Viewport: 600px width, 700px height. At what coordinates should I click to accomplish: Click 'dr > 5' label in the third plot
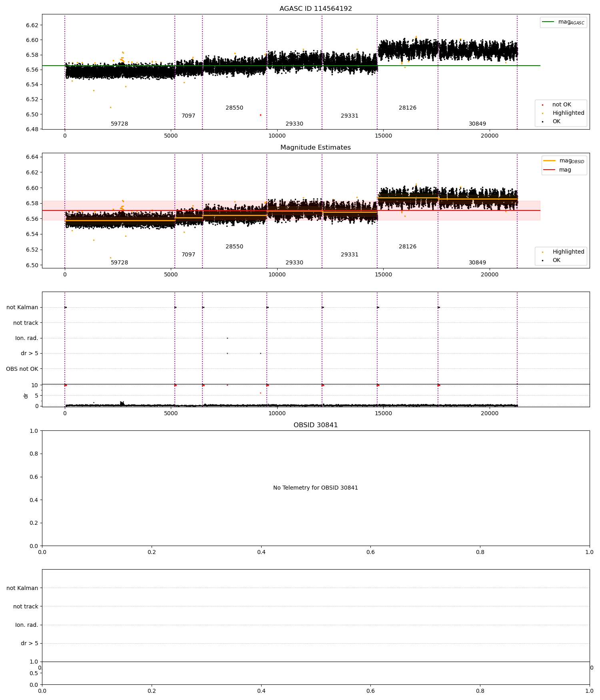(x=30, y=354)
